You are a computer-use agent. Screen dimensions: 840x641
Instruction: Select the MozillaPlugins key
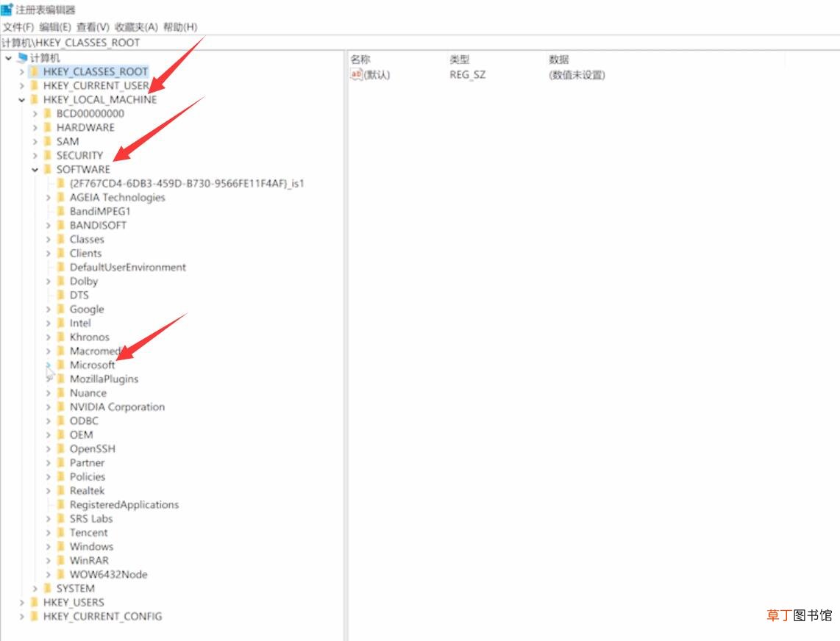coord(104,379)
